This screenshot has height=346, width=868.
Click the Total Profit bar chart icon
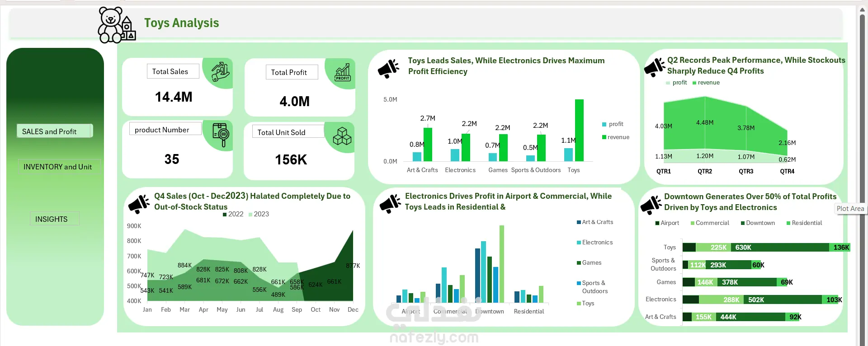tap(343, 72)
